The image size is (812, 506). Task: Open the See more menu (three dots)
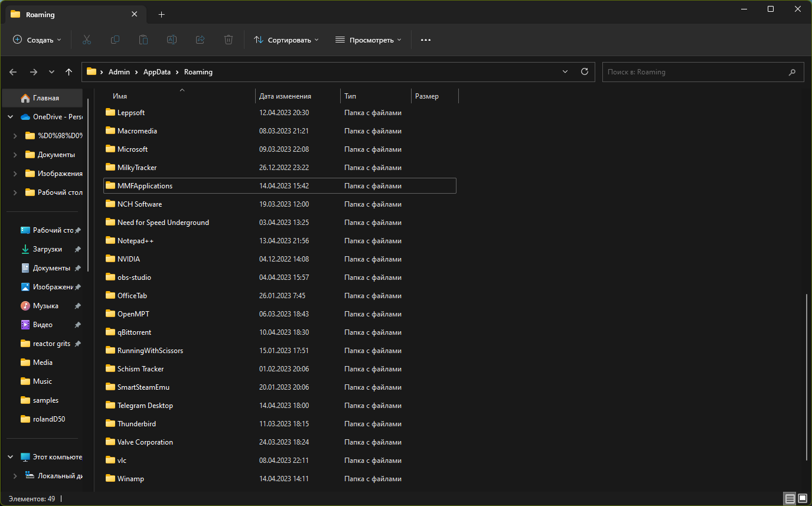(x=426, y=40)
